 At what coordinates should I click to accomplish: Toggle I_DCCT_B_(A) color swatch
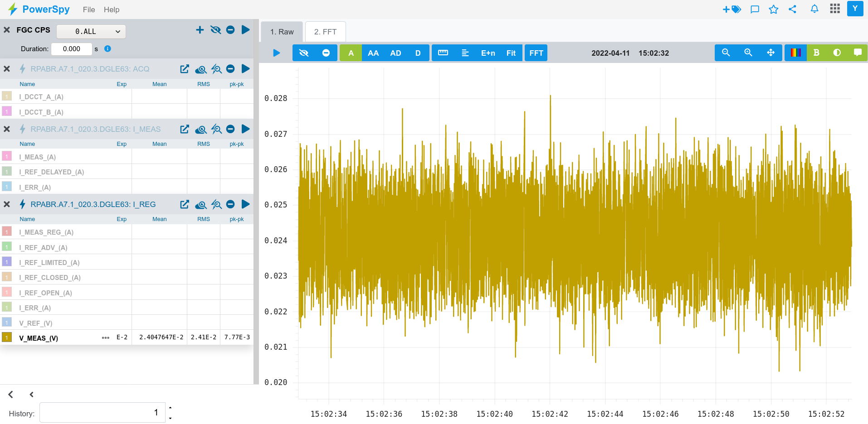pos(7,111)
